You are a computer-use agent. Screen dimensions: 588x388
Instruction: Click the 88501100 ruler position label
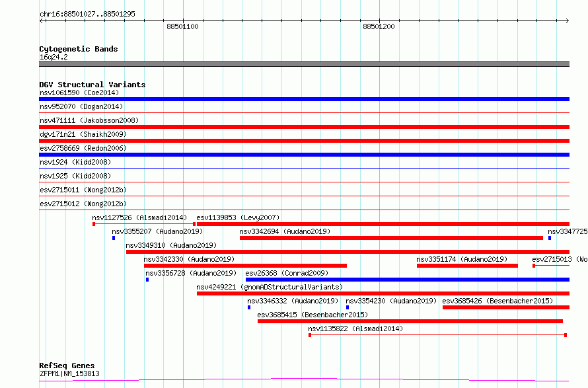pyautogui.click(x=182, y=26)
